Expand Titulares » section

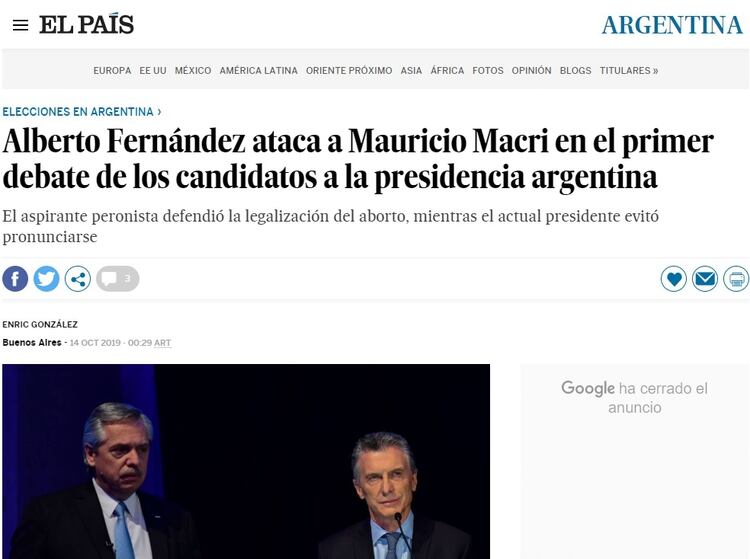628,71
